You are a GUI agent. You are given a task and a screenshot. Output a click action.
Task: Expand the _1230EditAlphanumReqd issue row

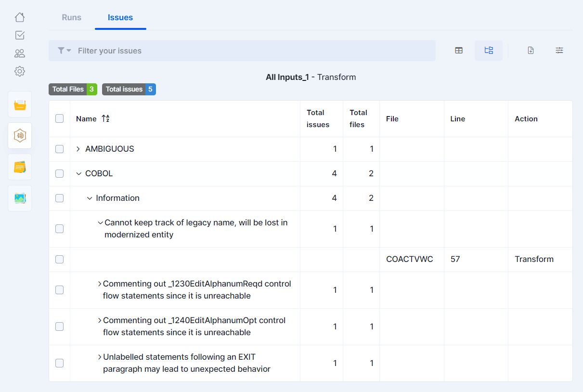(100, 284)
